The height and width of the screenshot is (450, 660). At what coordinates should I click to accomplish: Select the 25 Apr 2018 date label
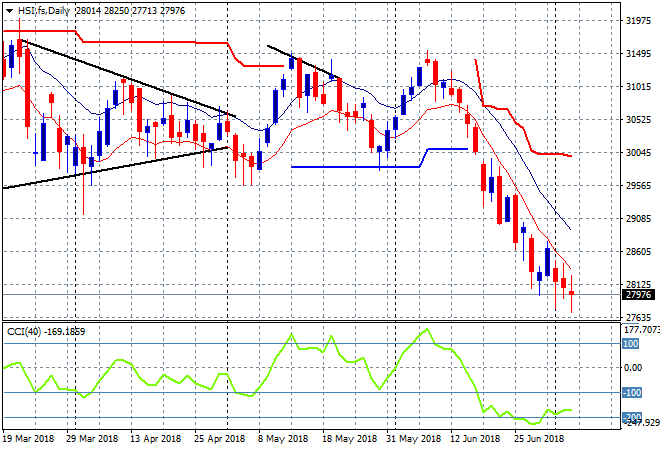pyautogui.click(x=219, y=439)
